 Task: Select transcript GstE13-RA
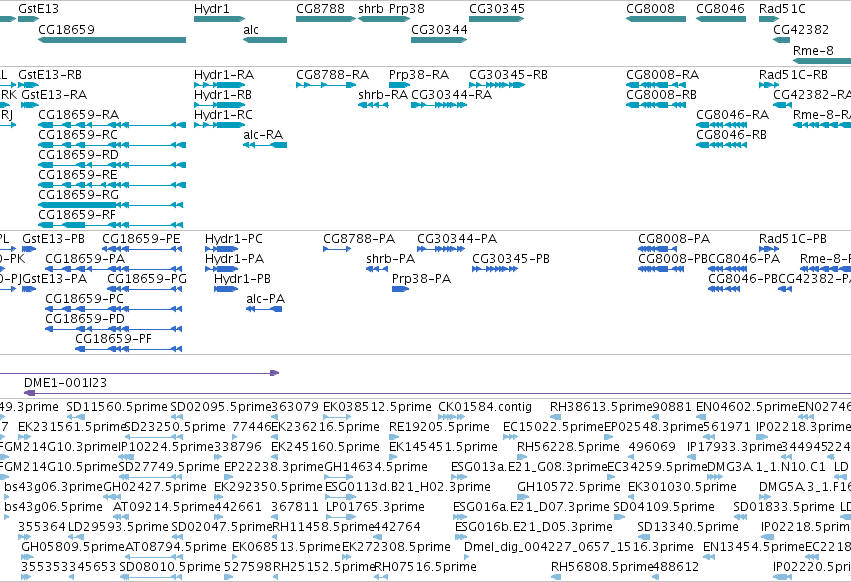coord(54,94)
